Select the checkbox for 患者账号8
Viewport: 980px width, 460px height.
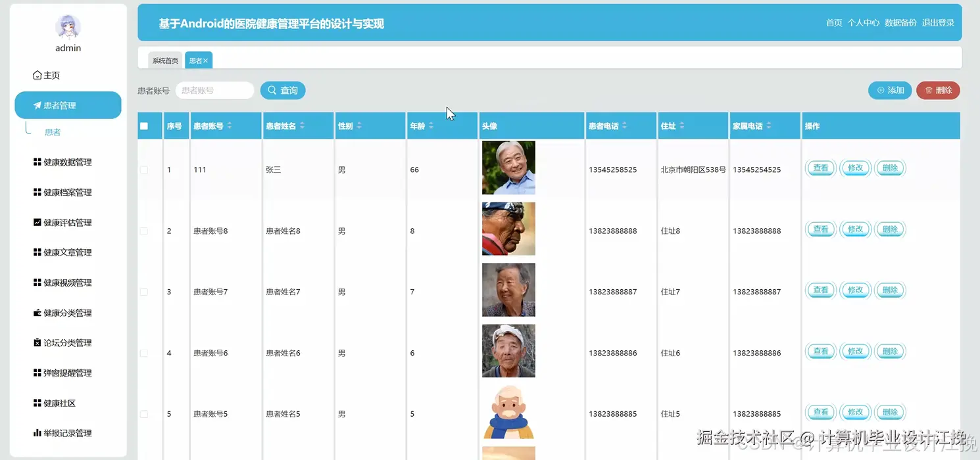pyautogui.click(x=143, y=230)
